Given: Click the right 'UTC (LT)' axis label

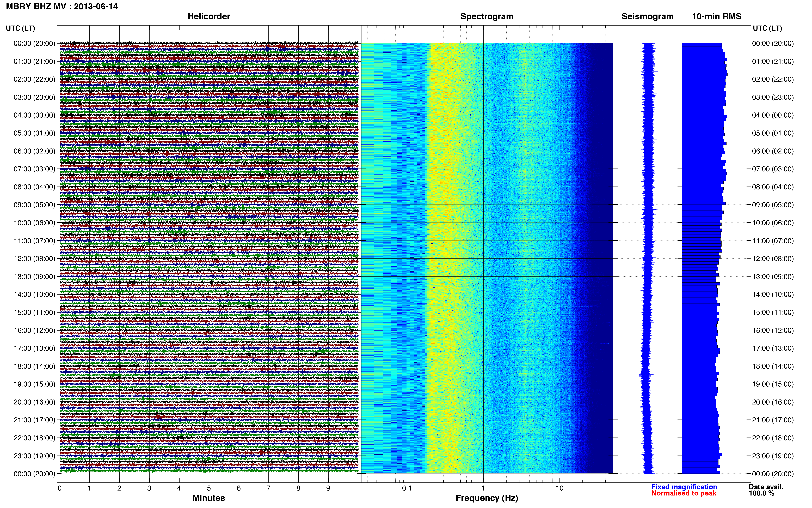Looking at the screenshot, I should [767, 28].
